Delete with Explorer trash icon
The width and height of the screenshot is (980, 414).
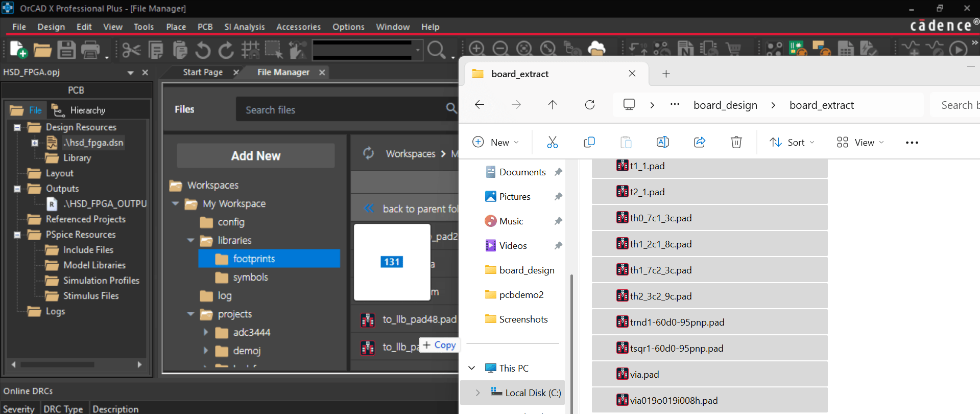coord(736,142)
